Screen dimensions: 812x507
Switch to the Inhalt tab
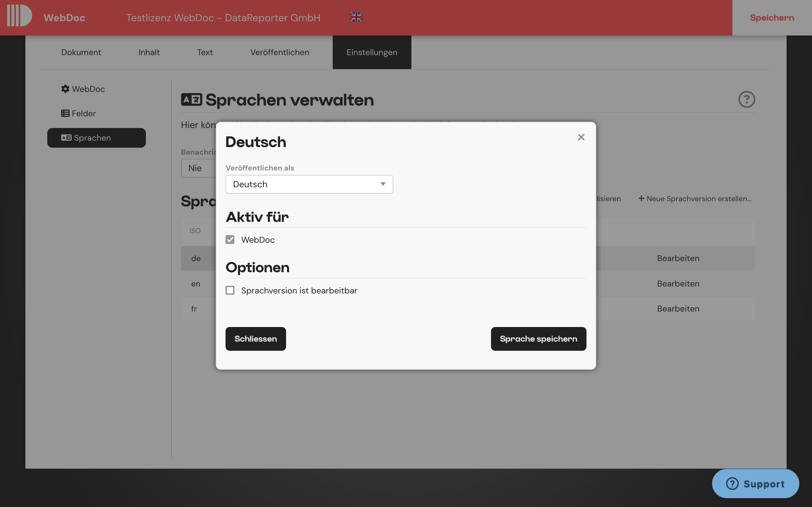149,52
